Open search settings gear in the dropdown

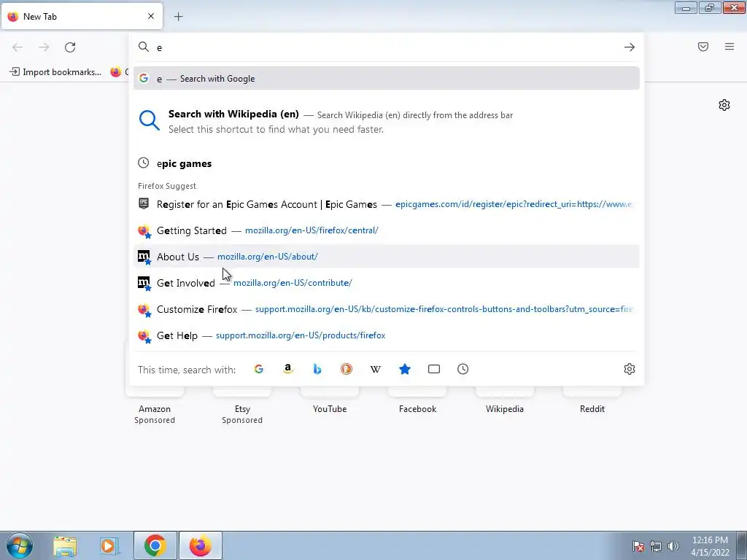click(630, 369)
